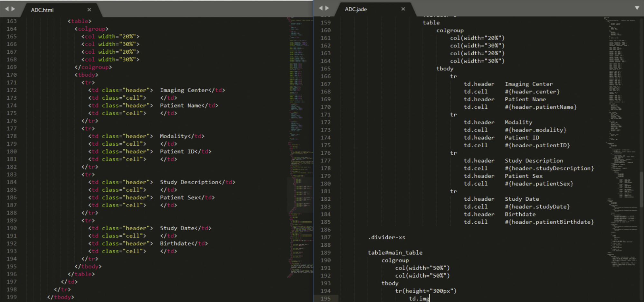The image size is (644, 302).
Task: Click the previous-tab arrow in the left pane
Action: point(7,9)
